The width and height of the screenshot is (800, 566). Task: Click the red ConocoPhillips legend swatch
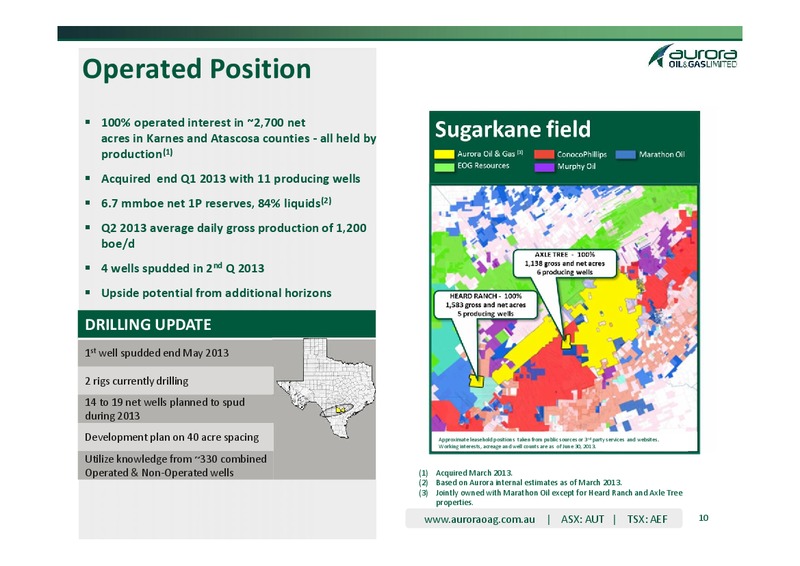pos(544,154)
